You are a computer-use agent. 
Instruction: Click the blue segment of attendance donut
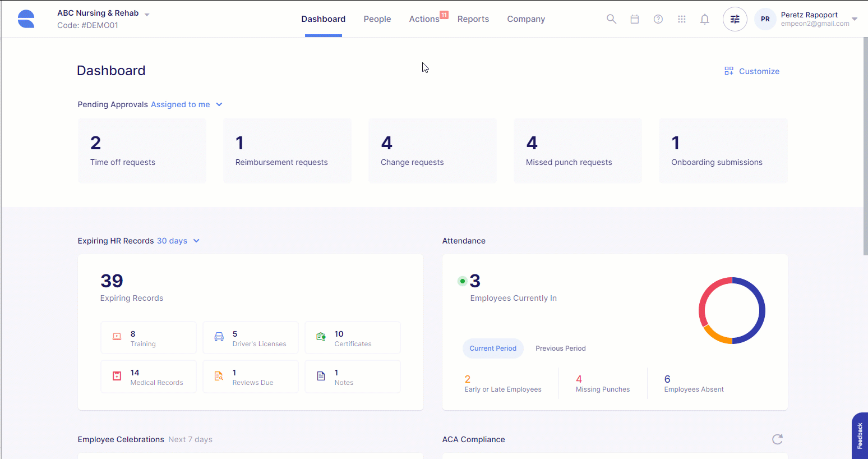tap(761, 310)
